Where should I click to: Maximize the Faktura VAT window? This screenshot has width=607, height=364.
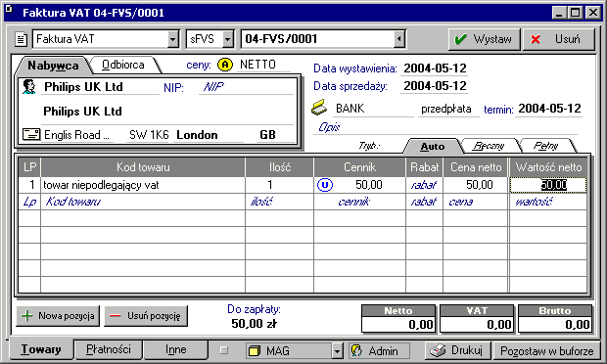576,13
